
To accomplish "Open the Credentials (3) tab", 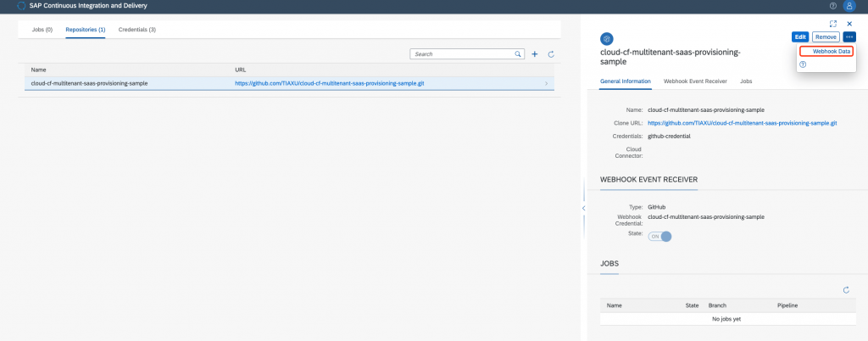I will coord(136,30).
